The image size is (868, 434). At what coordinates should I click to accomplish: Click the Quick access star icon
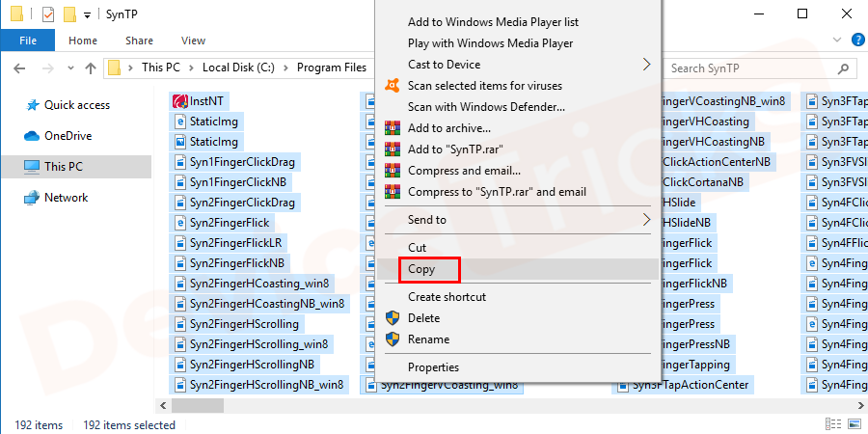coord(33,105)
